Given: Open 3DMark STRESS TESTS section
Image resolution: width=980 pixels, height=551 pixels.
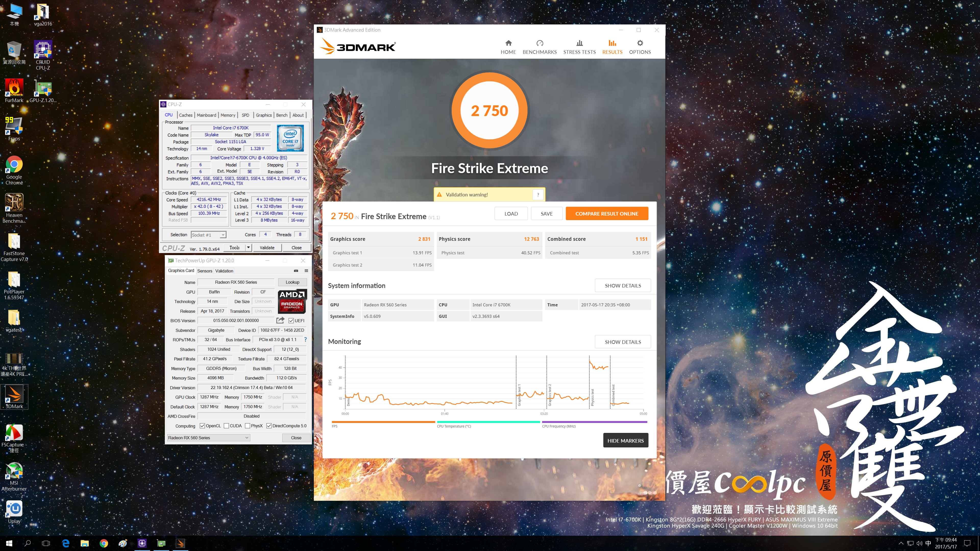Looking at the screenshot, I should tap(579, 47).
